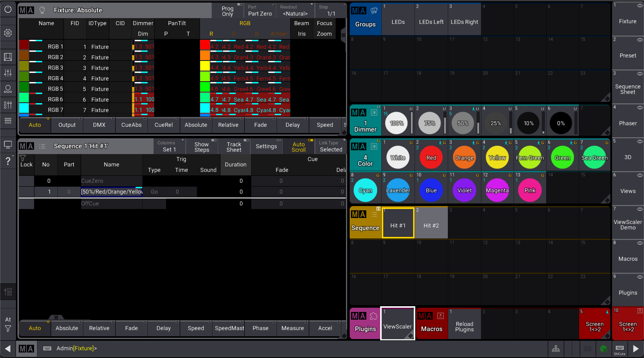Toggle eye icon on Phaser view button
Image resolution: width=644 pixels, height=358 pixels.
640,108
